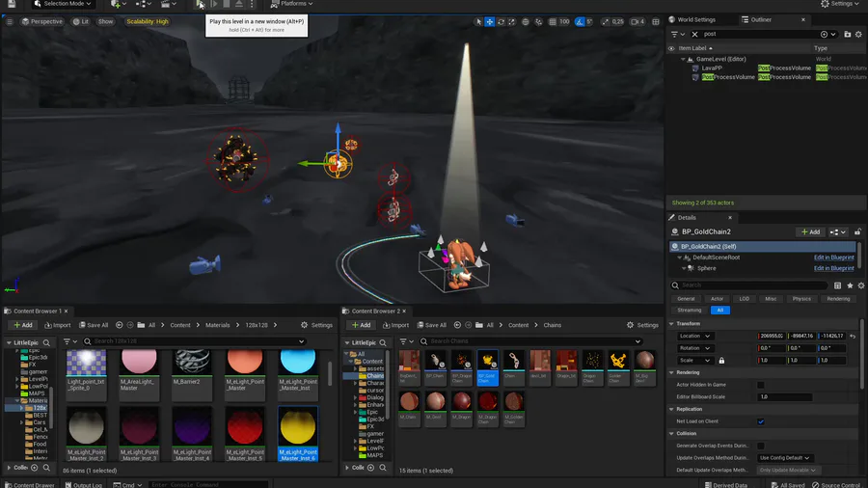Toggle grid snapping icon in viewport
The image size is (868, 488).
(x=553, y=21)
